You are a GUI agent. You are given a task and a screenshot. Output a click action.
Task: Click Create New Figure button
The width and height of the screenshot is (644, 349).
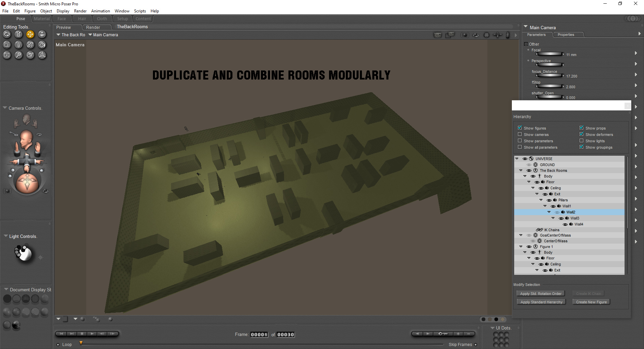point(591,302)
